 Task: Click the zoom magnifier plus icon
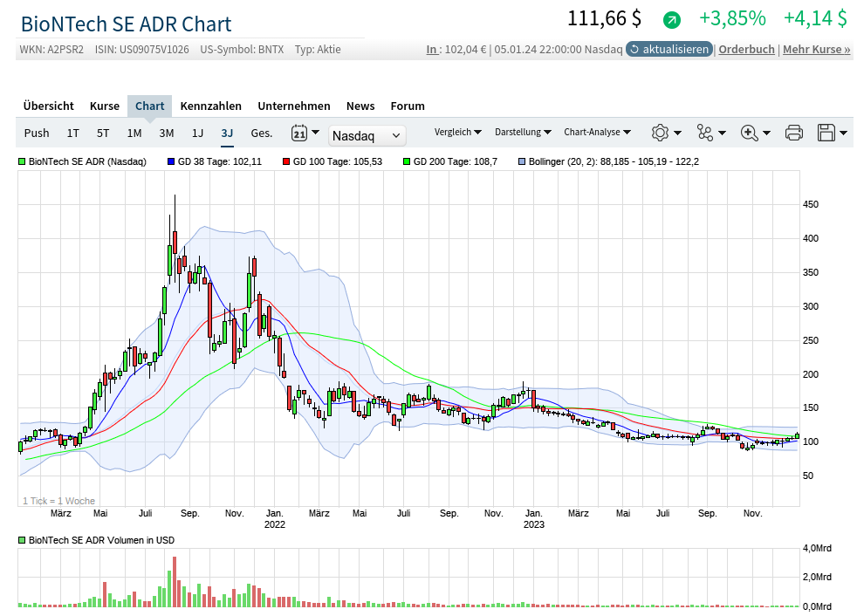[x=749, y=133]
